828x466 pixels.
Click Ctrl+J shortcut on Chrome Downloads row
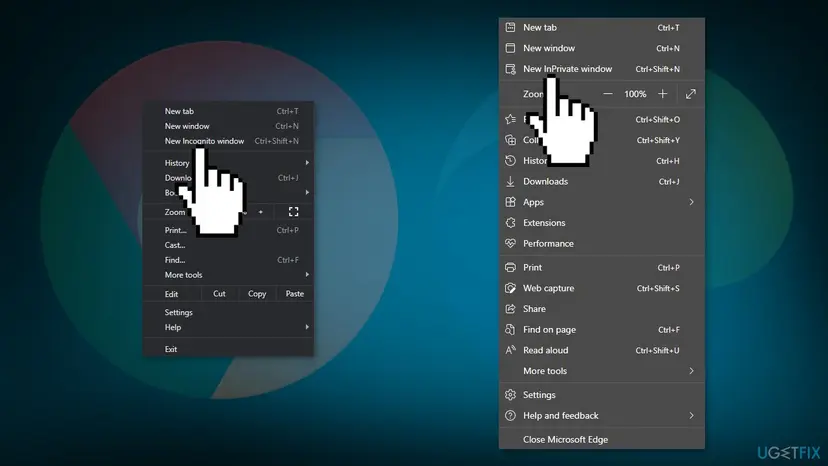click(x=288, y=178)
